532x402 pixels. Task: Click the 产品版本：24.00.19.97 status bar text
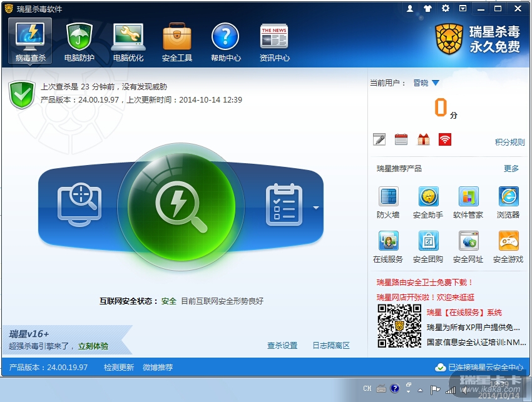[48, 368]
